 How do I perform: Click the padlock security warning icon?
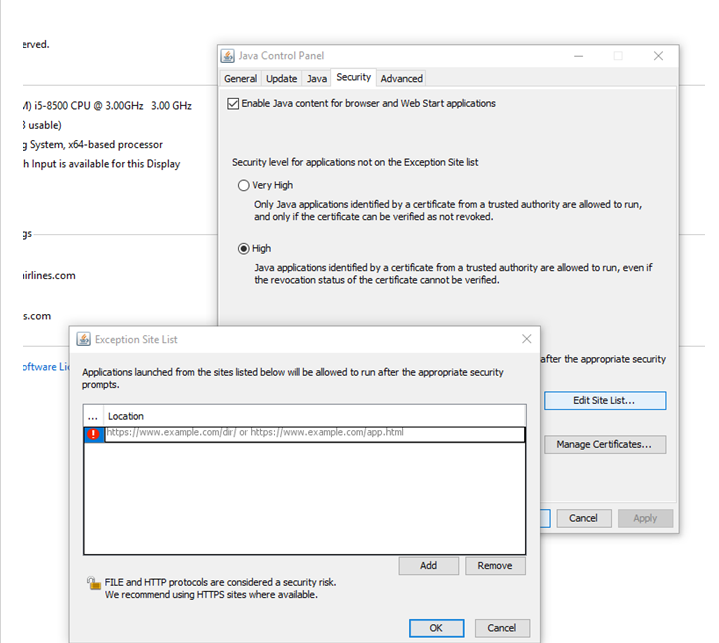[x=94, y=583]
